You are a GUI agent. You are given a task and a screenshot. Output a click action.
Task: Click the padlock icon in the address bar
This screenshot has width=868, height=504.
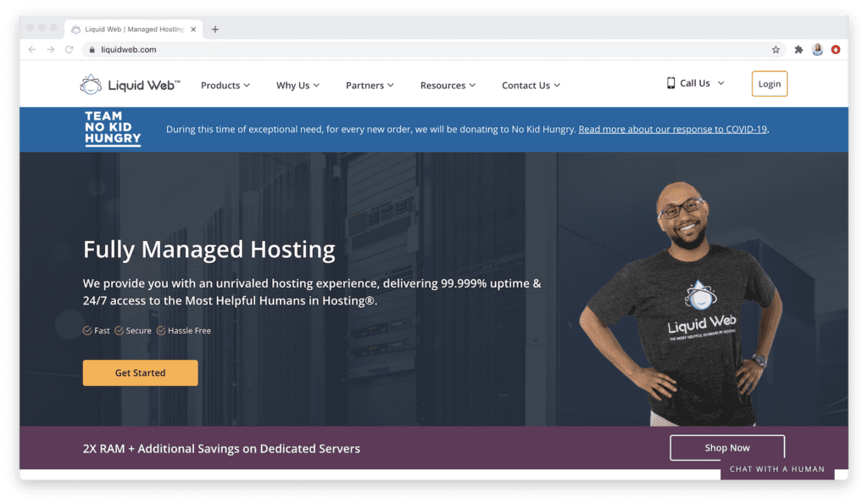pos(92,50)
